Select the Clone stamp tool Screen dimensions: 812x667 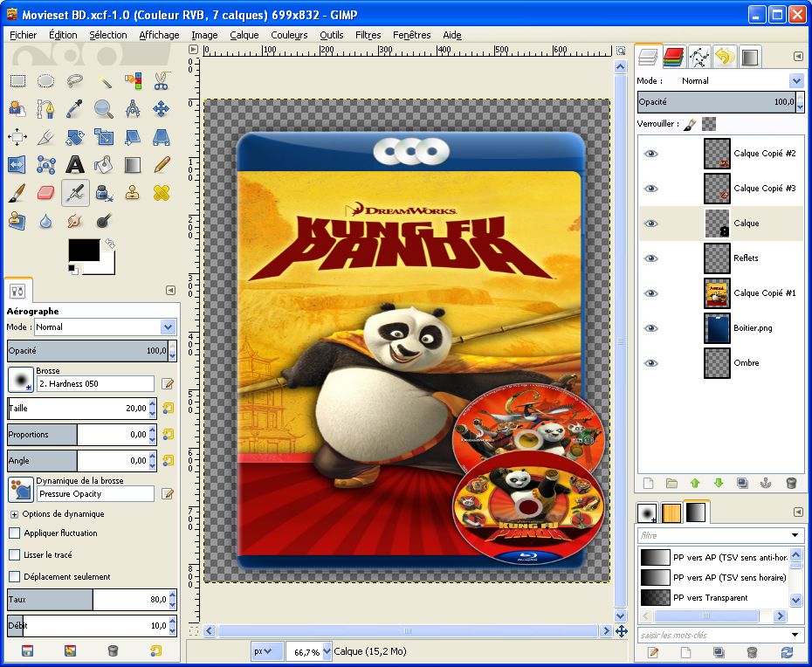(x=133, y=193)
